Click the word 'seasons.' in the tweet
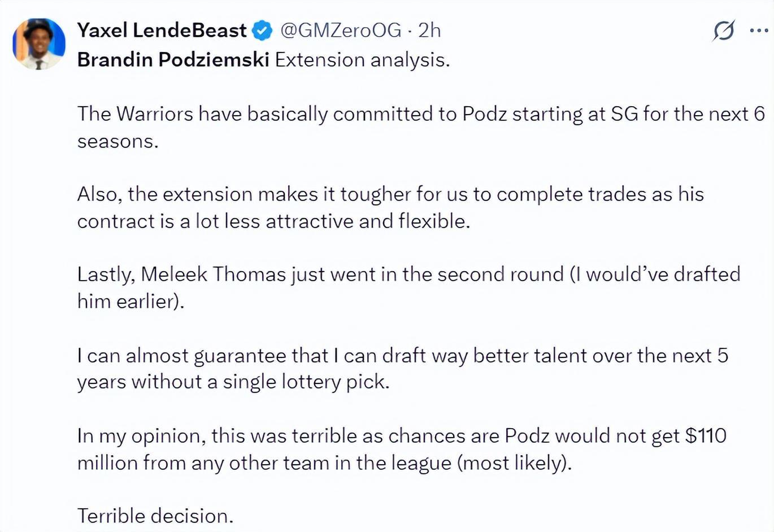The width and height of the screenshot is (774, 532). 118,141
